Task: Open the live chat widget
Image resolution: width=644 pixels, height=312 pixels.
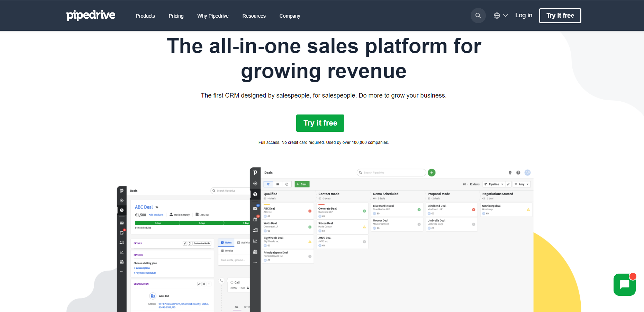Action: click(x=625, y=285)
